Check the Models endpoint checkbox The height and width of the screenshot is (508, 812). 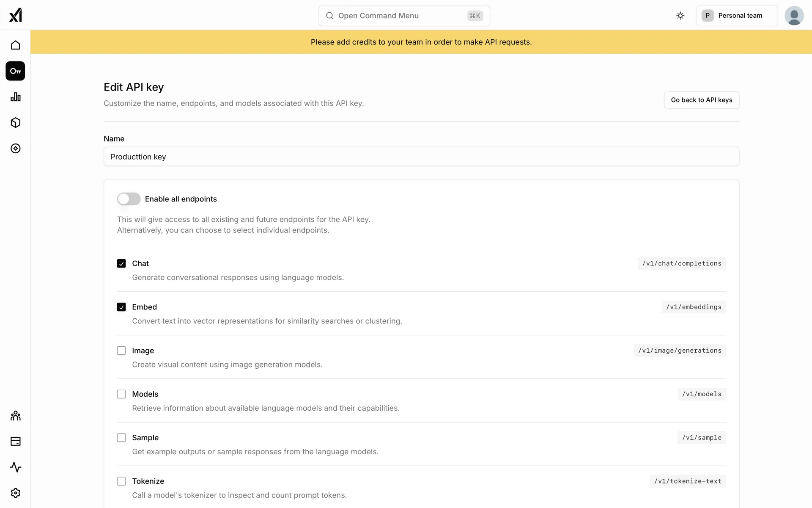pyautogui.click(x=121, y=394)
